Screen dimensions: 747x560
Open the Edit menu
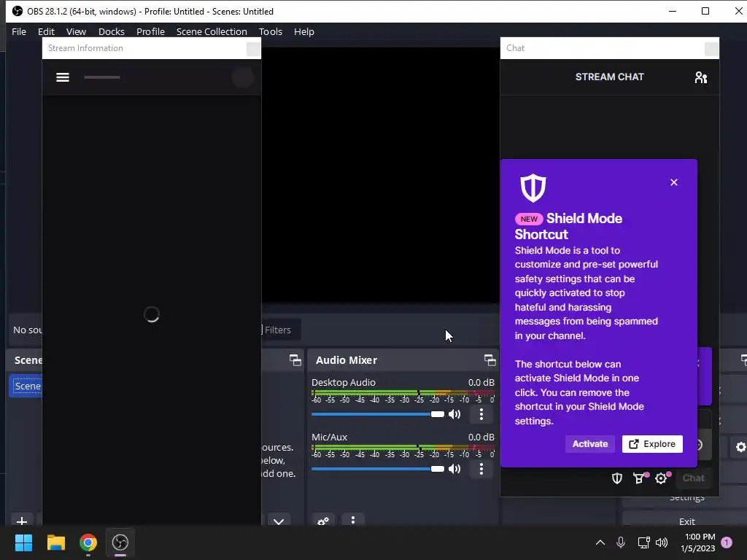(46, 31)
